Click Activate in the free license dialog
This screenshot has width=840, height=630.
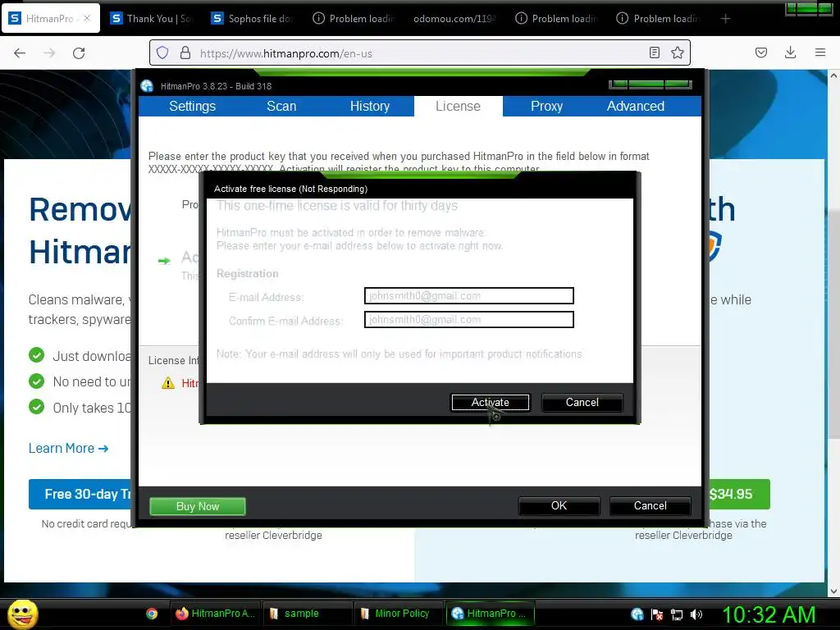point(491,402)
